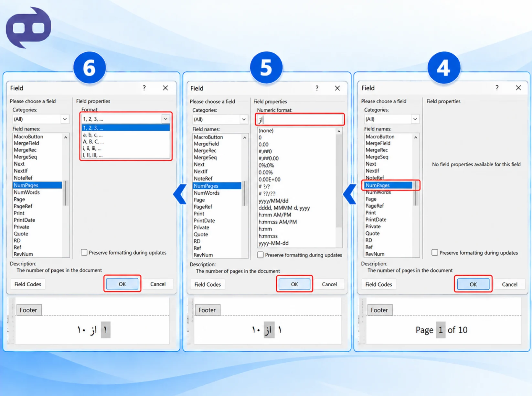532x396 pixels.
Task: Click the help question mark in the Numeric format dialog
Action: pos(317,88)
